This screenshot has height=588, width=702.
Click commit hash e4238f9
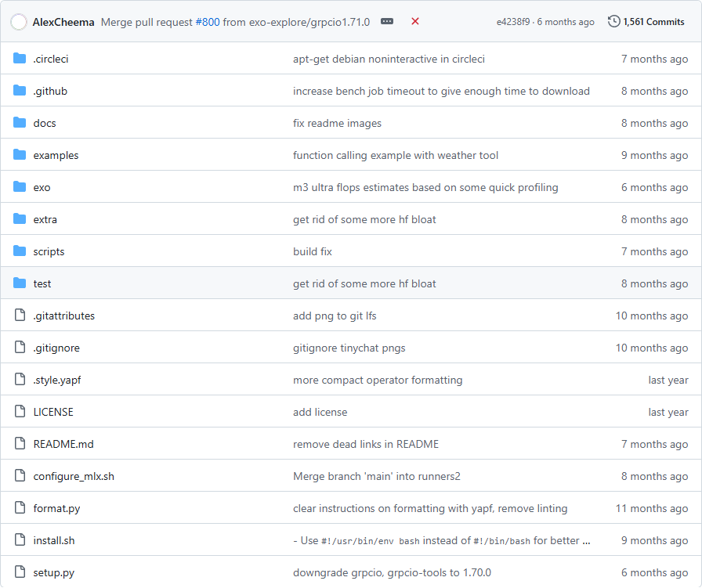(514, 22)
